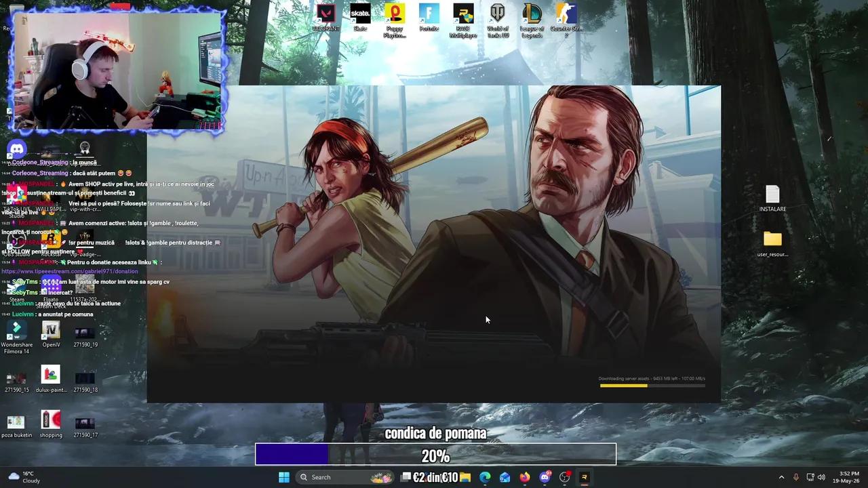This screenshot has width=868, height=488.
Task: Click the 'condica de pomana' goal title
Action: point(435,433)
